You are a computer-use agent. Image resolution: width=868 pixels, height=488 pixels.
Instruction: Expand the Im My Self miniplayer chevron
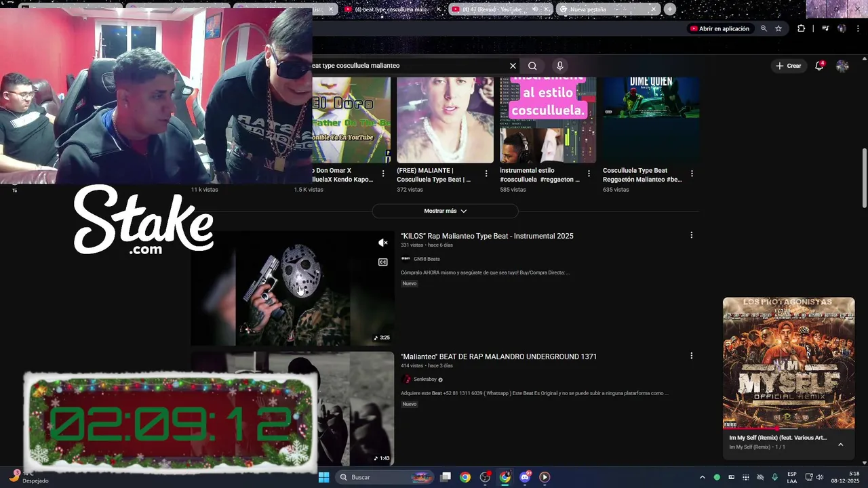(840, 445)
